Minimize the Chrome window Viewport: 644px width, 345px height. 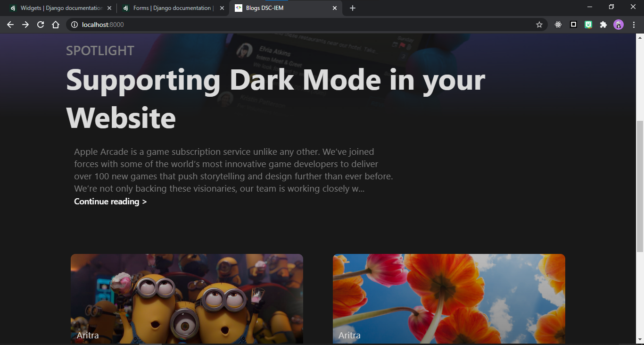click(590, 7)
